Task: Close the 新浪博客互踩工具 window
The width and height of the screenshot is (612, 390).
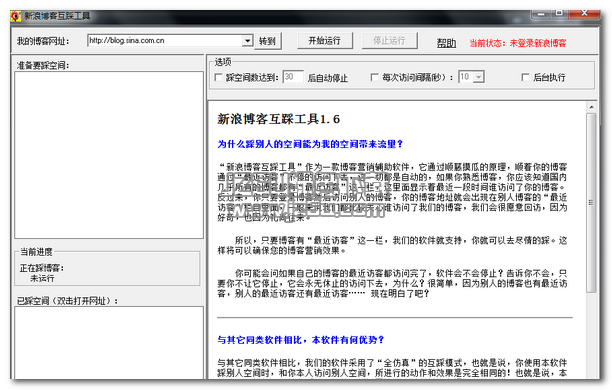Action: point(584,14)
